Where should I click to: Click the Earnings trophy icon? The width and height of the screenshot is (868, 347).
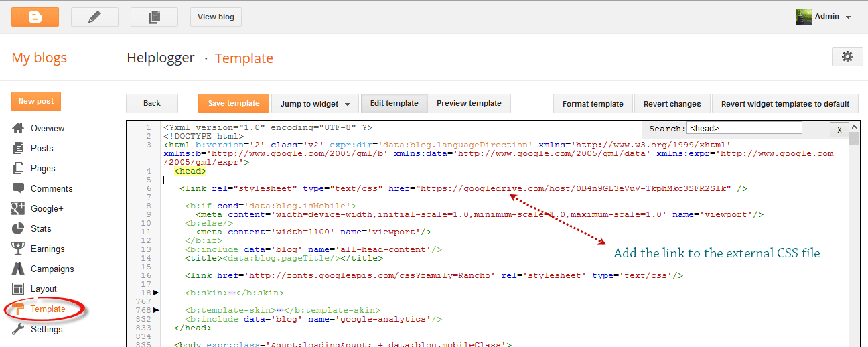pos(19,249)
